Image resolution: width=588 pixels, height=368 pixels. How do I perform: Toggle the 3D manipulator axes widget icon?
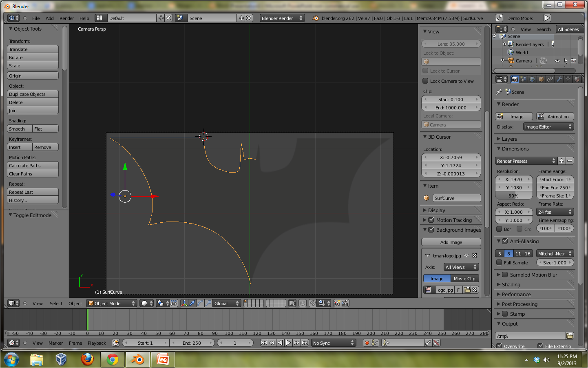pos(184,303)
